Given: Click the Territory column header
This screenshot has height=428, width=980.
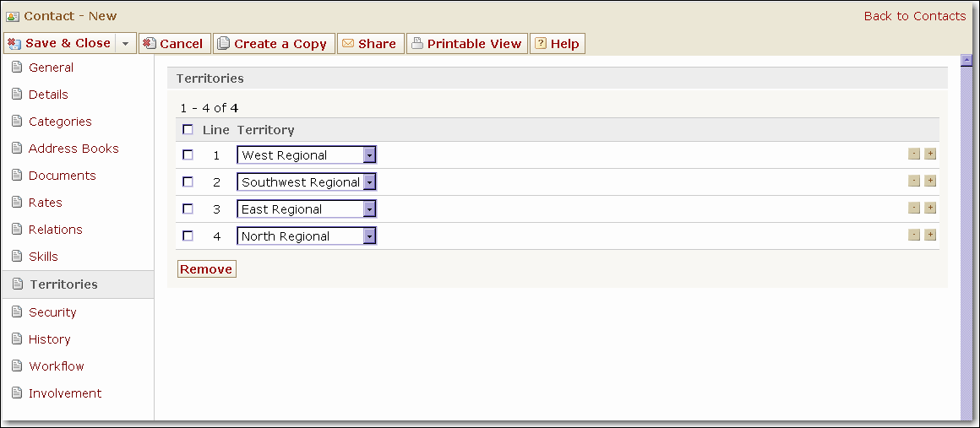Looking at the screenshot, I should 265,130.
